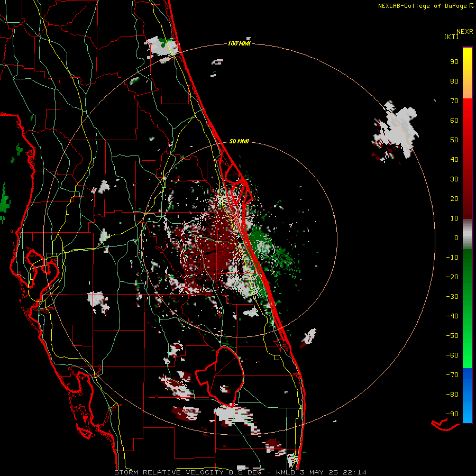Click the "[KT]" units label
Viewport: 476px width, 476px height.
pos(452,36)
